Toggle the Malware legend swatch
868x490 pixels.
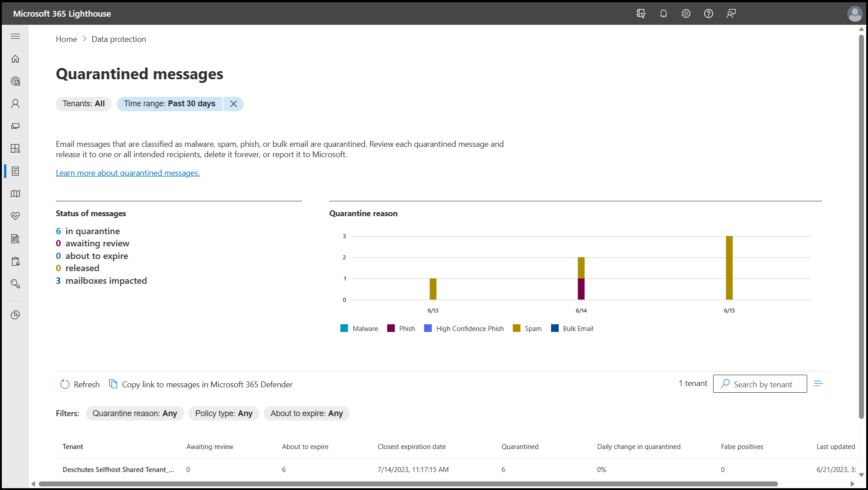[344, 328]
